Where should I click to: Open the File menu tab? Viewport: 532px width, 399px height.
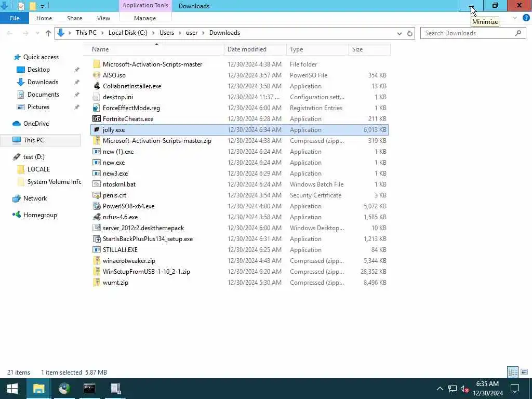tap(15, 18)
